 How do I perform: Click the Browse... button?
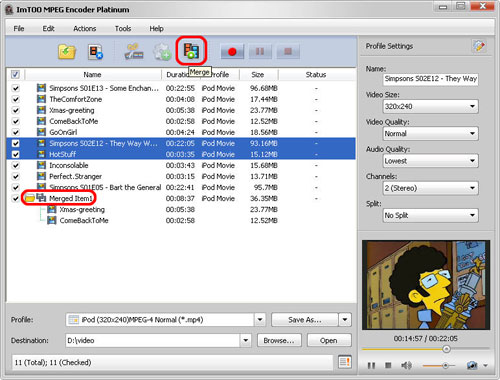click(279, 340)
